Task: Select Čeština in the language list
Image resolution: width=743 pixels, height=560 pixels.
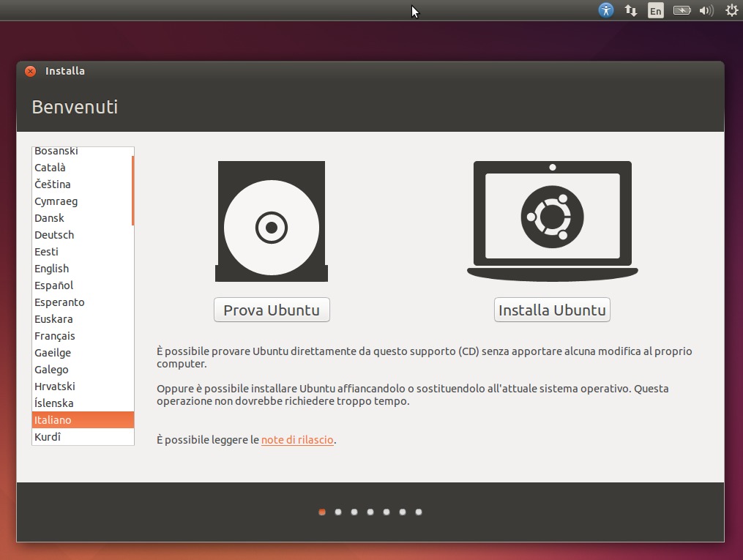Action: point(83,184)
